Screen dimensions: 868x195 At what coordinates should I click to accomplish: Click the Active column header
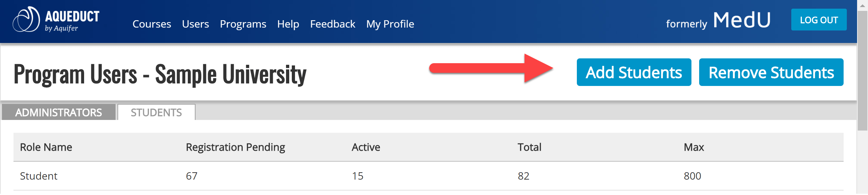[x=366, y=148]
